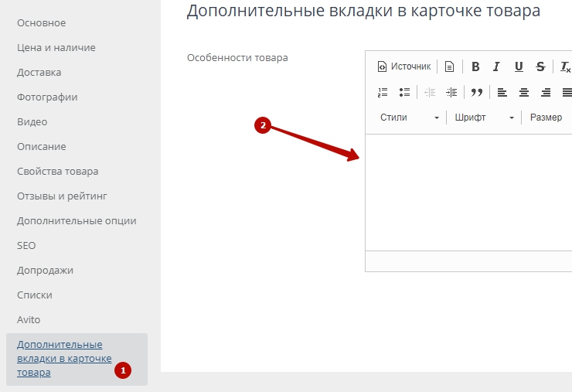The image size is (572, 392).
Task: Center align the text
Action: [x=524, y=92]
